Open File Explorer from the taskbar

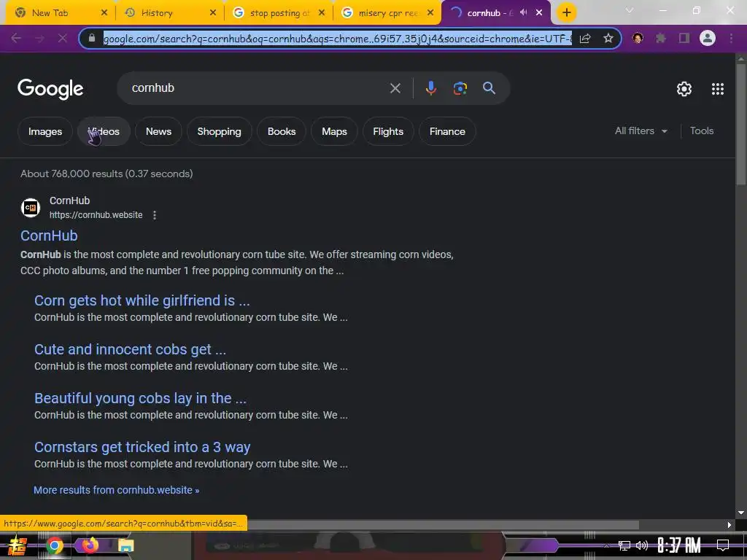pyautogui.click(x=125, y=545)
